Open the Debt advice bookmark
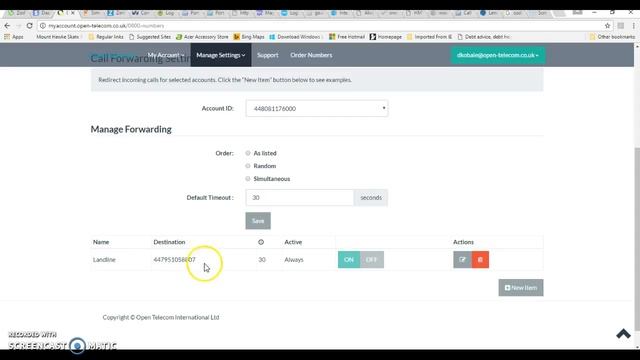The width and height of the screenshot is (640, 360). coord(484,37)
